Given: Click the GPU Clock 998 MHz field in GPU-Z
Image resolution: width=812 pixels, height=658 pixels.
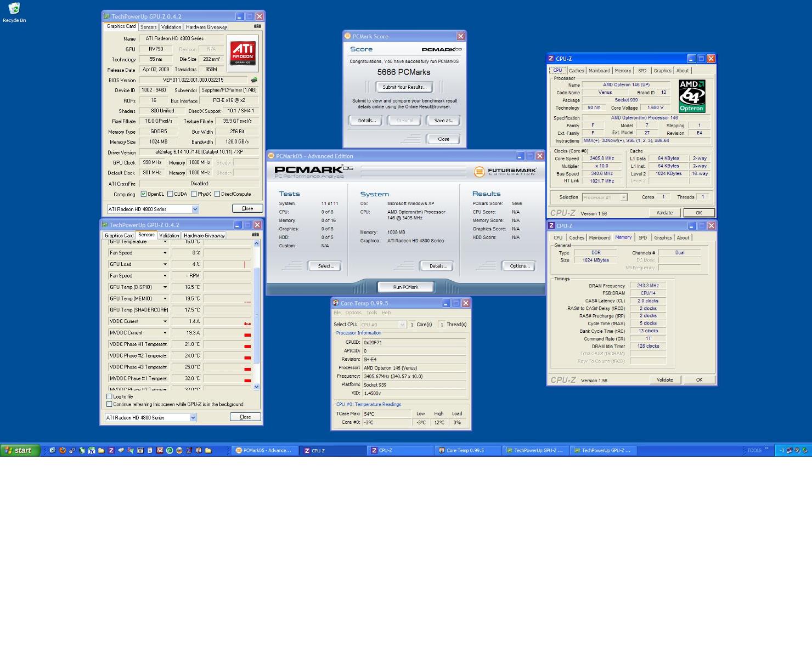Looking at the screenshot, I should 151,162.
